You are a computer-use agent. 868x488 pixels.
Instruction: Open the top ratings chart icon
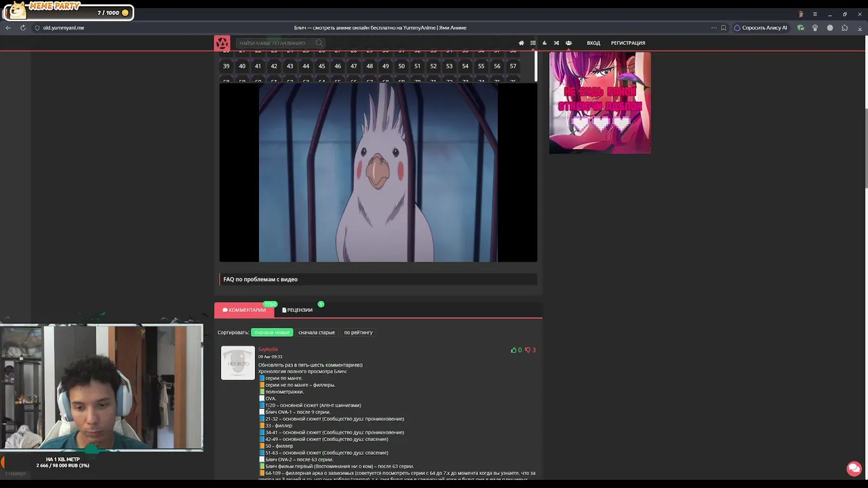[x=545, y=43]
